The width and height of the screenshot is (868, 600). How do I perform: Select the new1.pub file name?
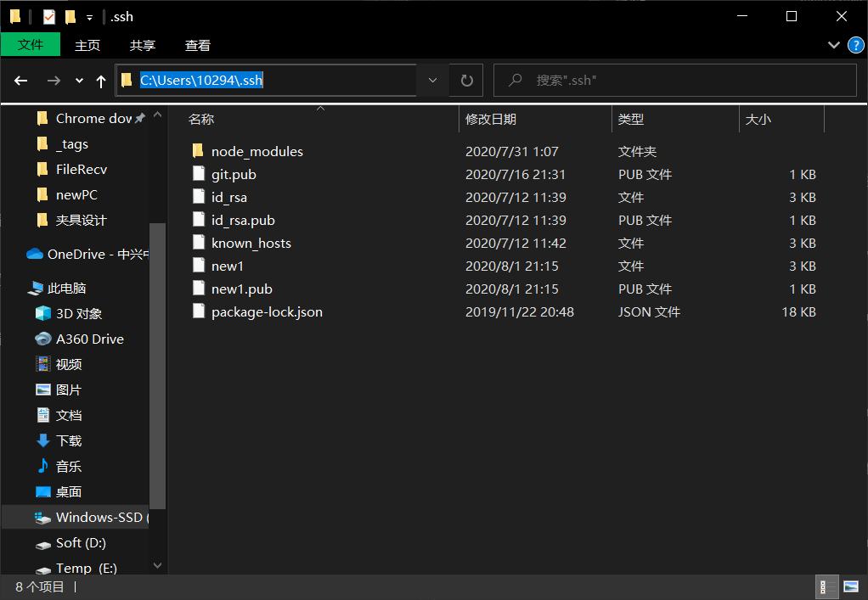242,289
